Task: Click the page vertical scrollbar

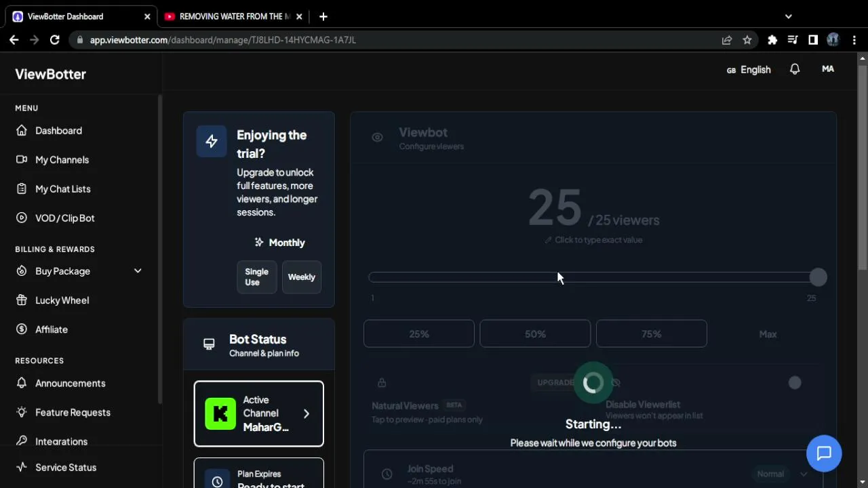Action: click(863, 167)
